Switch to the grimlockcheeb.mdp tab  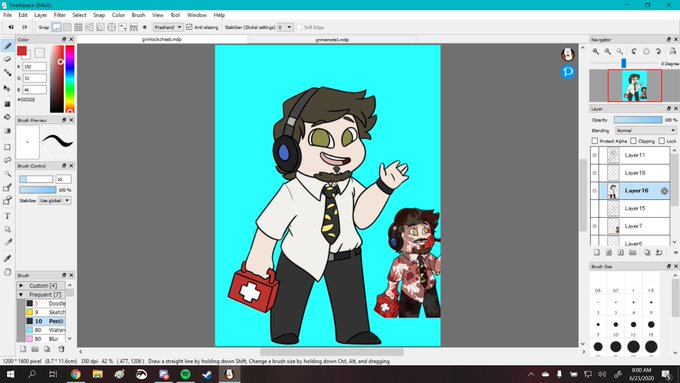tap(162, 39)
